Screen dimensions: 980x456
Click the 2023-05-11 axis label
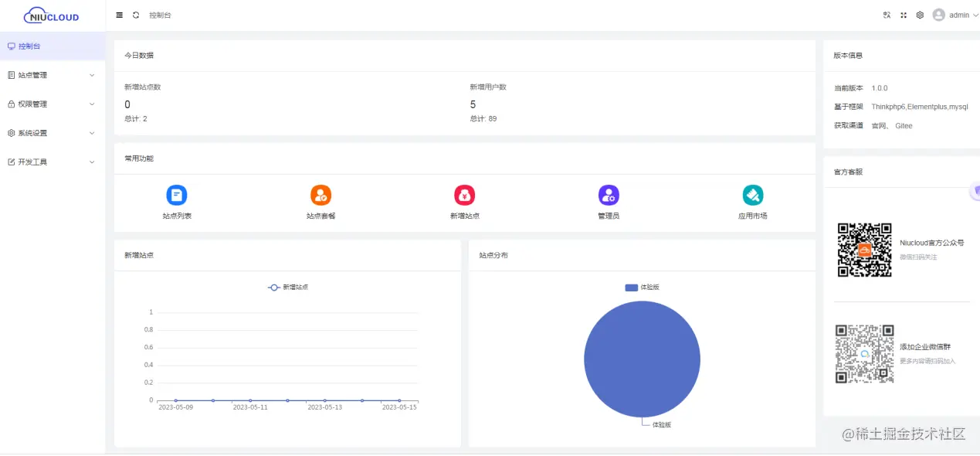[x=250, y=407]
